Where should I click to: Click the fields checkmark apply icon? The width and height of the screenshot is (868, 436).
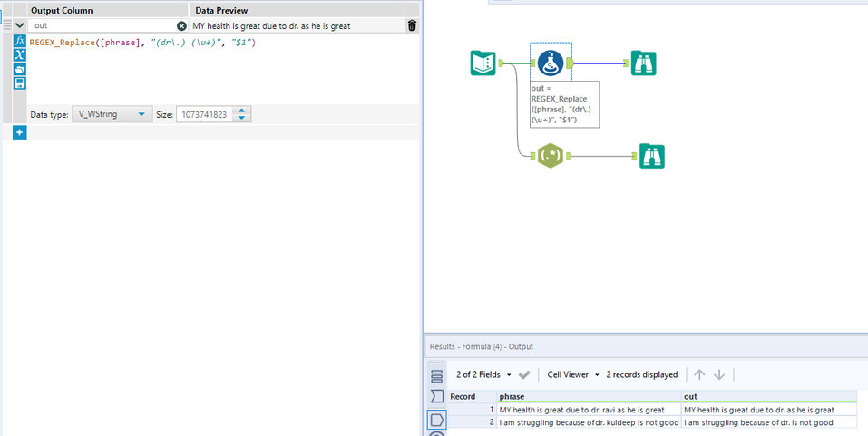point(523,375)
